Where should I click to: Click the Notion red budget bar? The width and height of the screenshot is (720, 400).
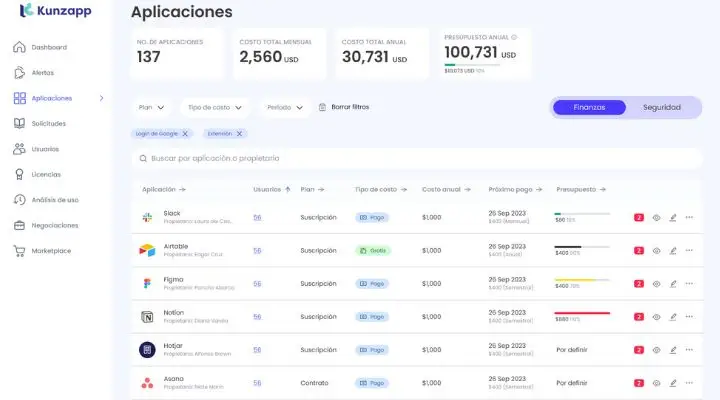point(582,313)
